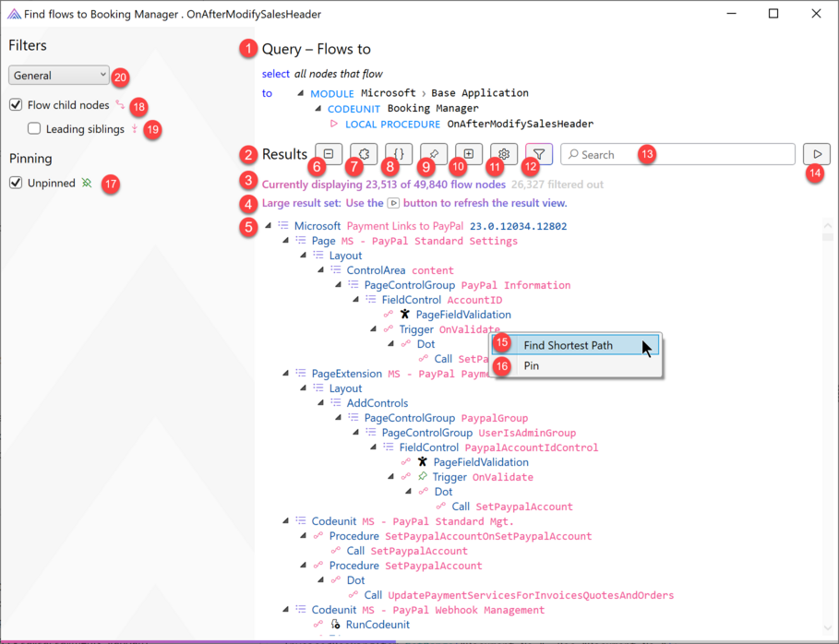Choose Find Shortest Path from context menu
Viewport: 839px width, 644px height.
576,346
